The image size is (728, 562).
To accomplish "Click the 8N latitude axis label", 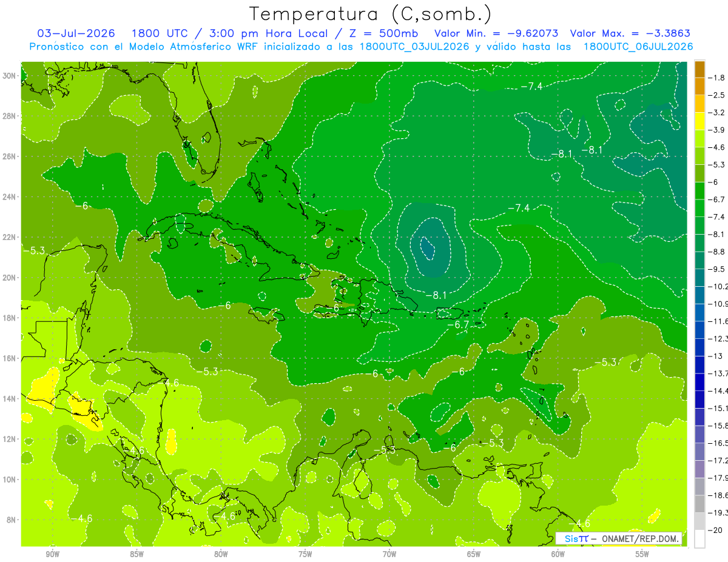I will tap(12, 520).
